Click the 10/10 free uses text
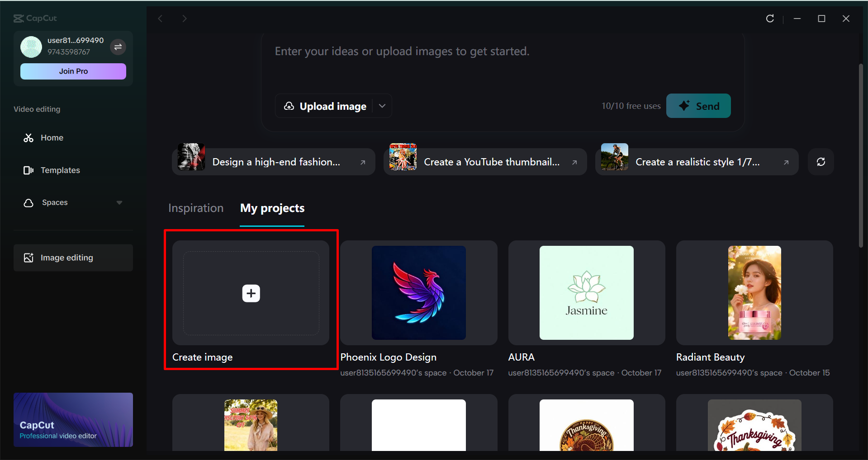 [631, 106]
